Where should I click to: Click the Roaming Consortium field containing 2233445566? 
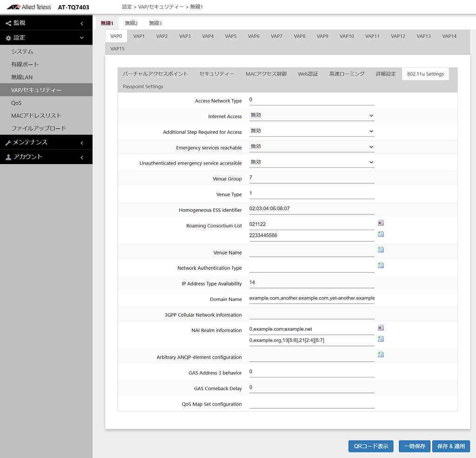click(312, 236)
